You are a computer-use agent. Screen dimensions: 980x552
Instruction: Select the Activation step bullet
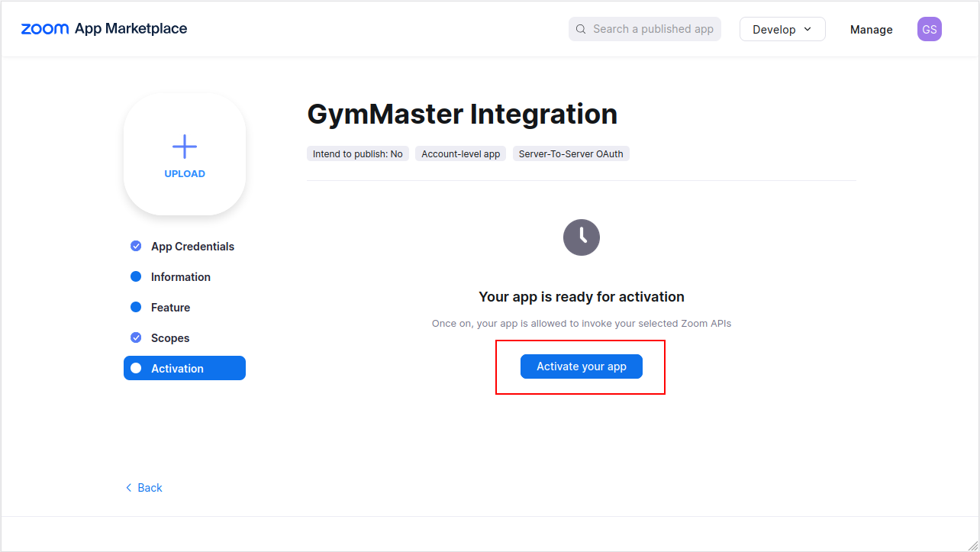[x=136, y=368]
